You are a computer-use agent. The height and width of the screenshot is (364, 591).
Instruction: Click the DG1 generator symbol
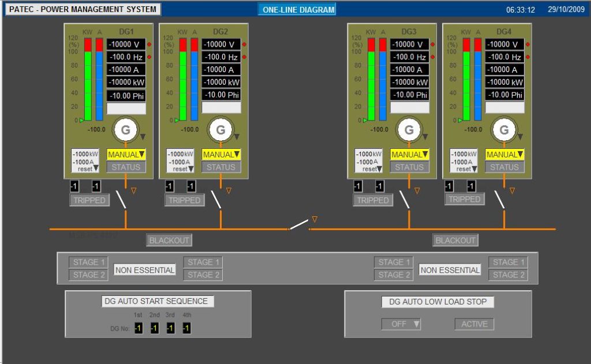coord(125,128)
